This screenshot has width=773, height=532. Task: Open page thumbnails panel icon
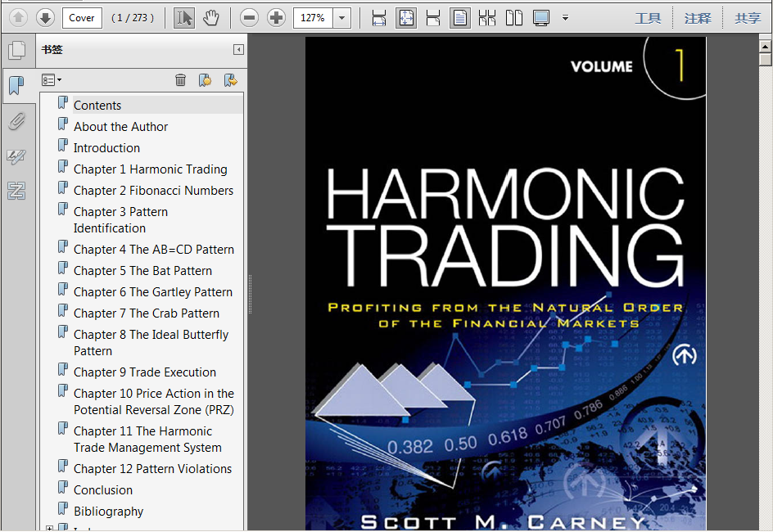16,50
